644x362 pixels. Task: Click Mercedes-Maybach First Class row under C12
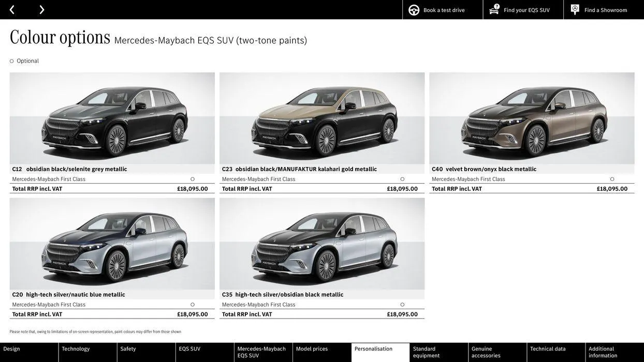pyautogui.click(x=112, y=179)
